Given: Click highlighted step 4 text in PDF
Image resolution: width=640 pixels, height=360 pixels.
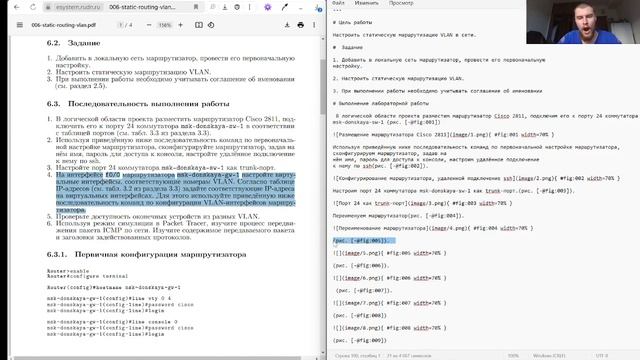Looking at the screenshot, I should (176, 192).
